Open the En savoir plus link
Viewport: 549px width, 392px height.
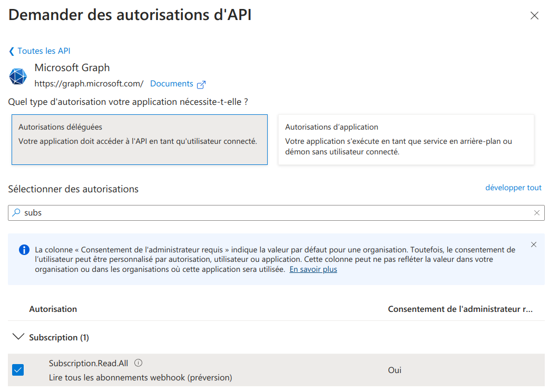point(313,269)
